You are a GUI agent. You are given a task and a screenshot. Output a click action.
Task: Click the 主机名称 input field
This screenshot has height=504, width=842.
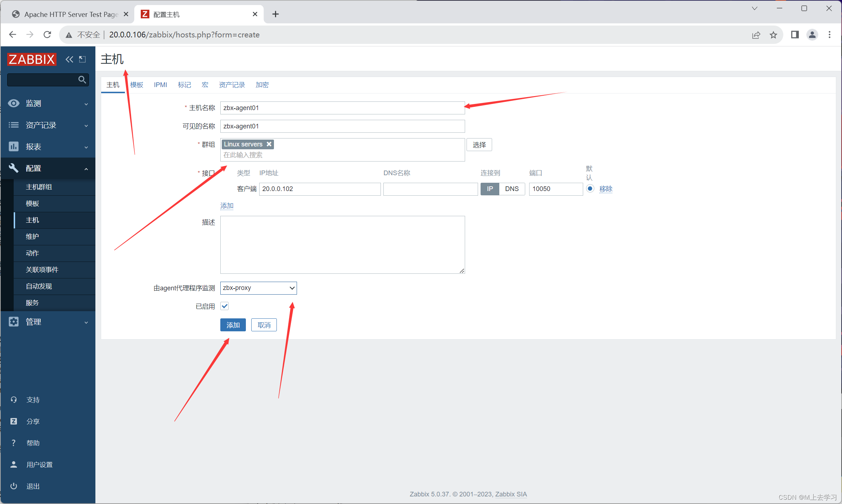342,108
